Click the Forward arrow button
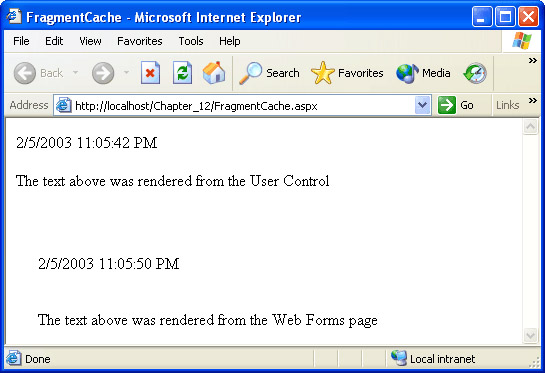Screen dimensions: 545x373 103,73
